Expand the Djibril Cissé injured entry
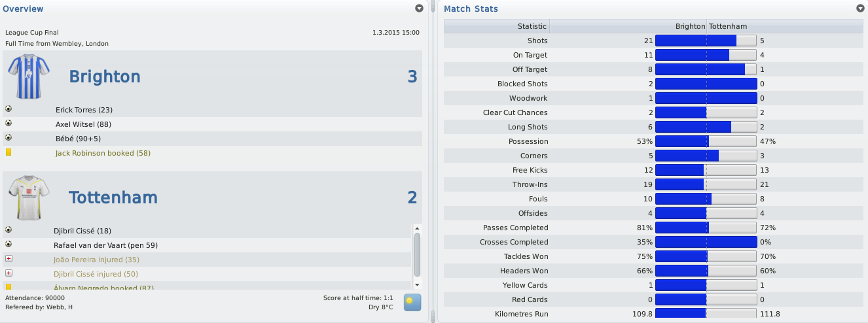The image size is (868, 323). (x=9, y=273)
